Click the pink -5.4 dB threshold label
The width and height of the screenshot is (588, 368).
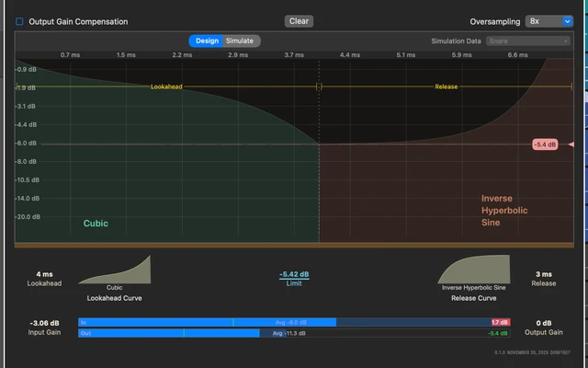tap(546, 144)
